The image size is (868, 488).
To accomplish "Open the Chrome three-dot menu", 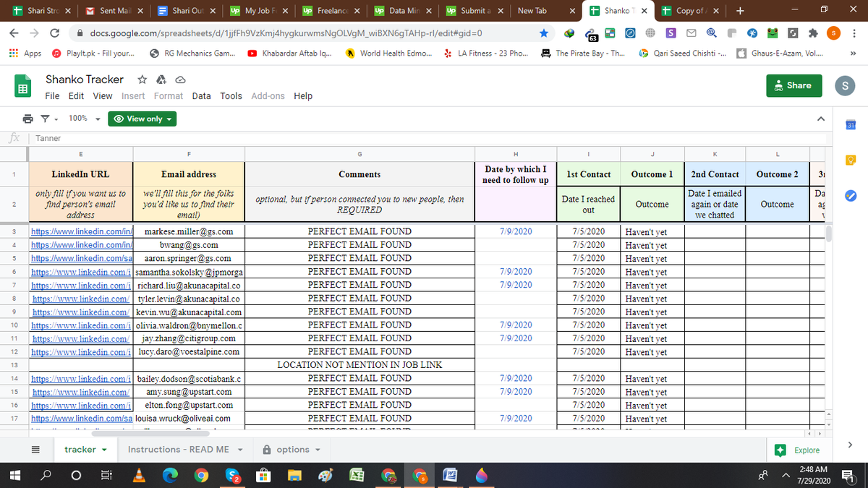I will click(854, 33).
